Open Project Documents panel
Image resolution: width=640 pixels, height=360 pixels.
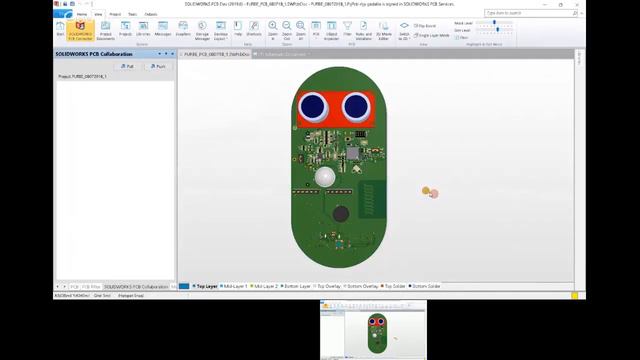106,31
